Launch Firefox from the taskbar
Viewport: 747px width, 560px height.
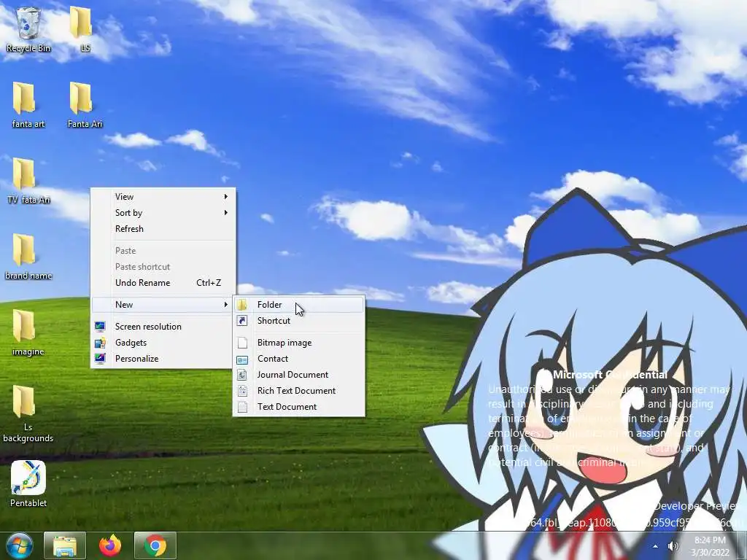[109, 545]
